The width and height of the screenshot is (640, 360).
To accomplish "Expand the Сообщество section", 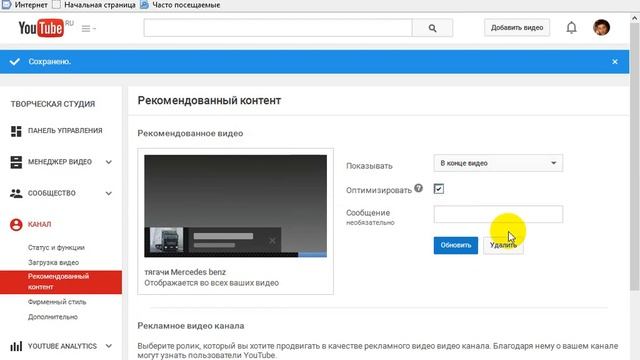I will [x=109, y=193].
